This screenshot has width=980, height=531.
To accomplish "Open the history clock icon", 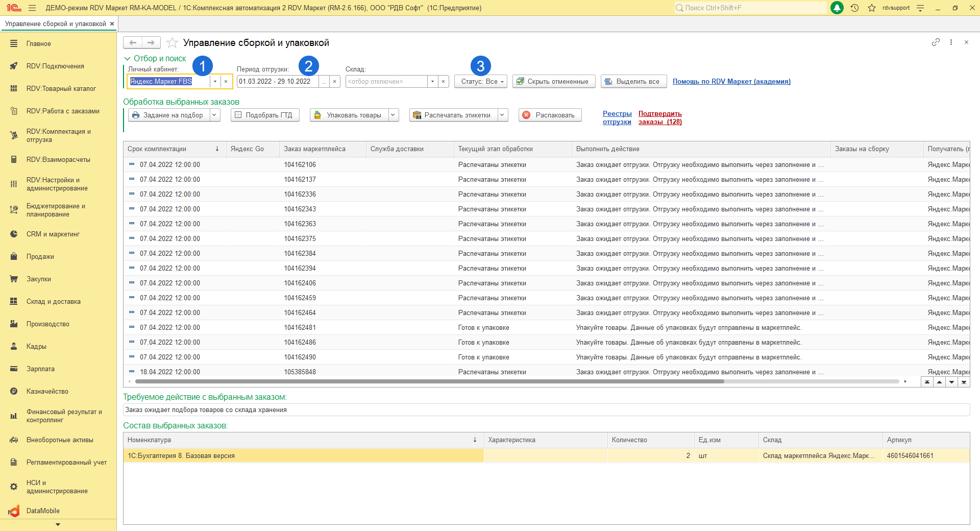I will pyautogui.click(x=854, y=8).
